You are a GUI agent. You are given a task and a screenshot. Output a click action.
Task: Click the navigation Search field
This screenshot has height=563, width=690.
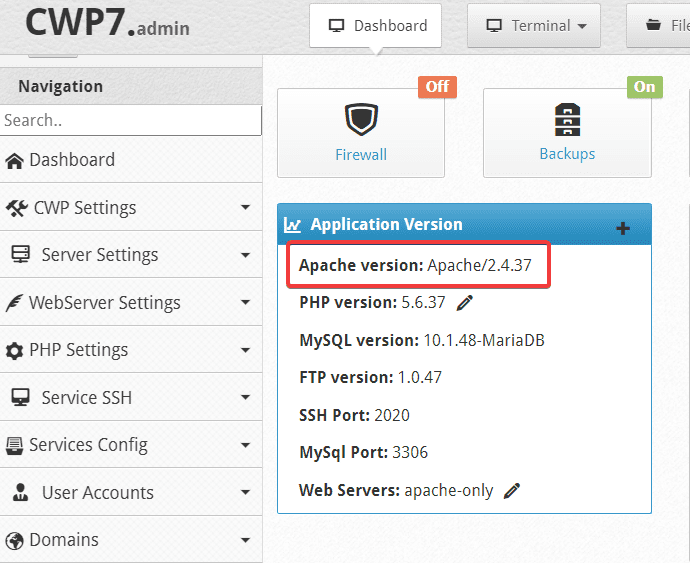pos(130,120)
